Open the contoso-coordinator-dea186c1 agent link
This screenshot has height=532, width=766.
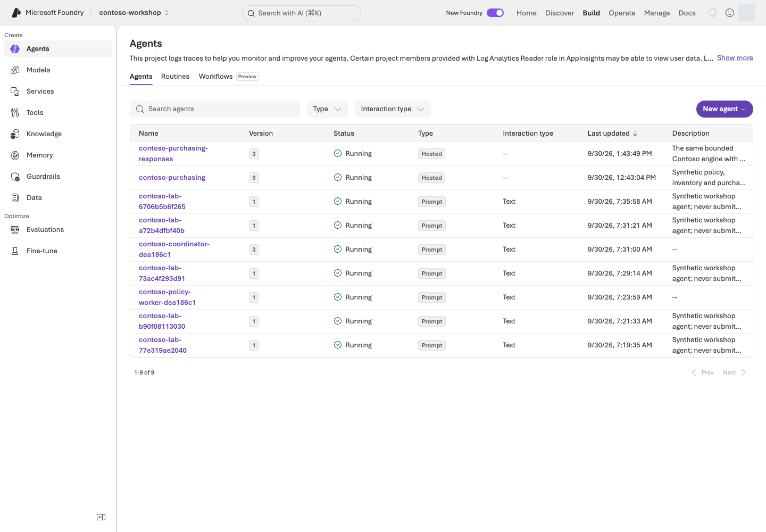coord(174,250)
